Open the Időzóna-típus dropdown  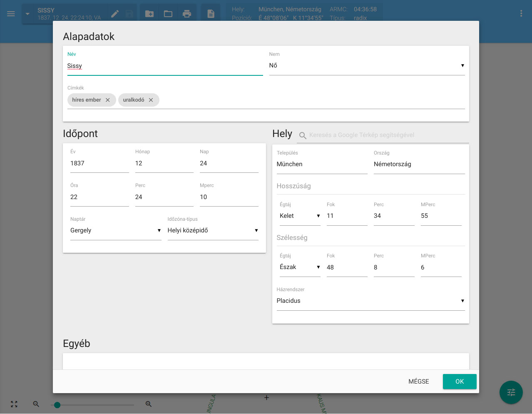point(212,231)
